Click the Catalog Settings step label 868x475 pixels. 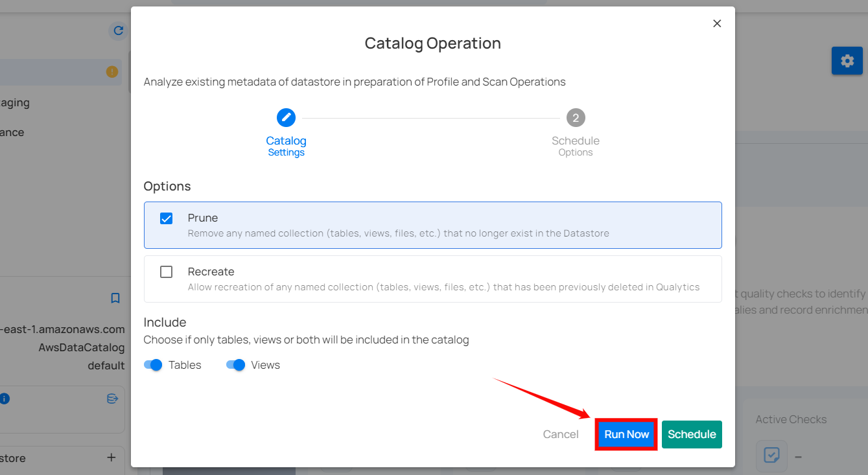point(286,146)
